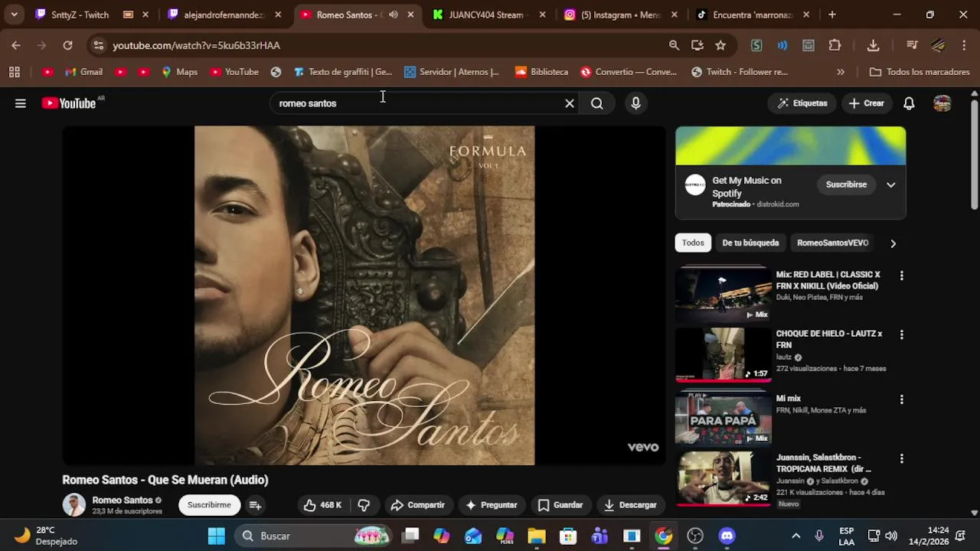Open the PARA PAPÁ Mi mix thumbnail
Screen dimensions: 980x551
click(724, 418)
